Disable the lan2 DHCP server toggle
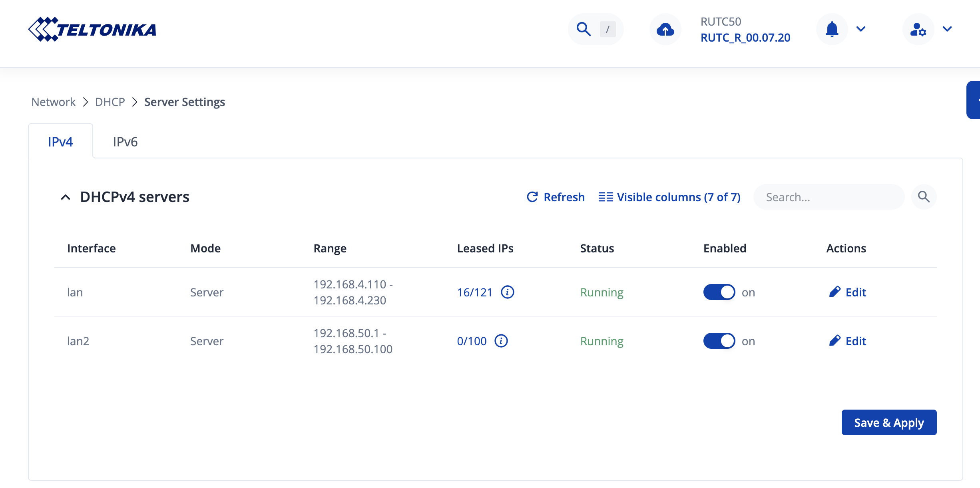 [x=719, y=341]
